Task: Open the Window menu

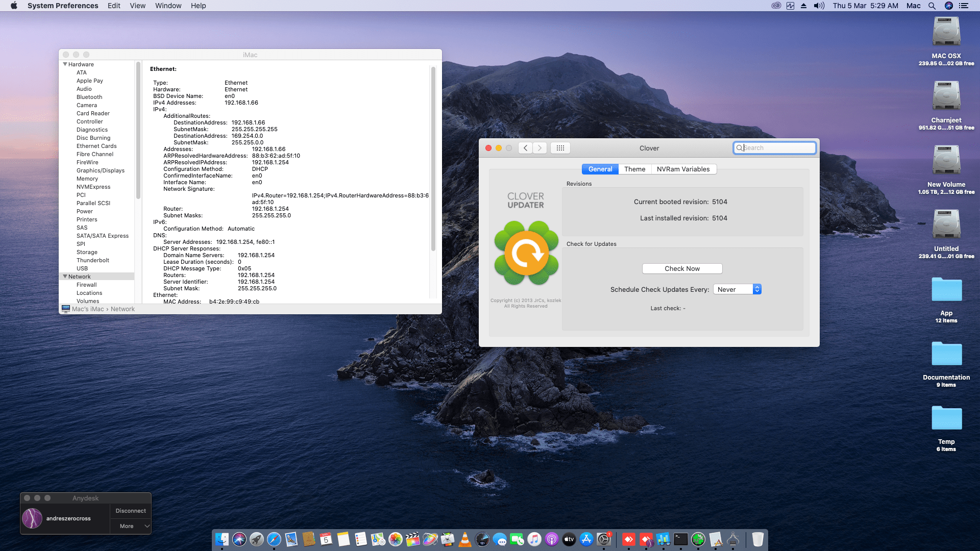Action: pyautogui.click(x=168, y=6)
